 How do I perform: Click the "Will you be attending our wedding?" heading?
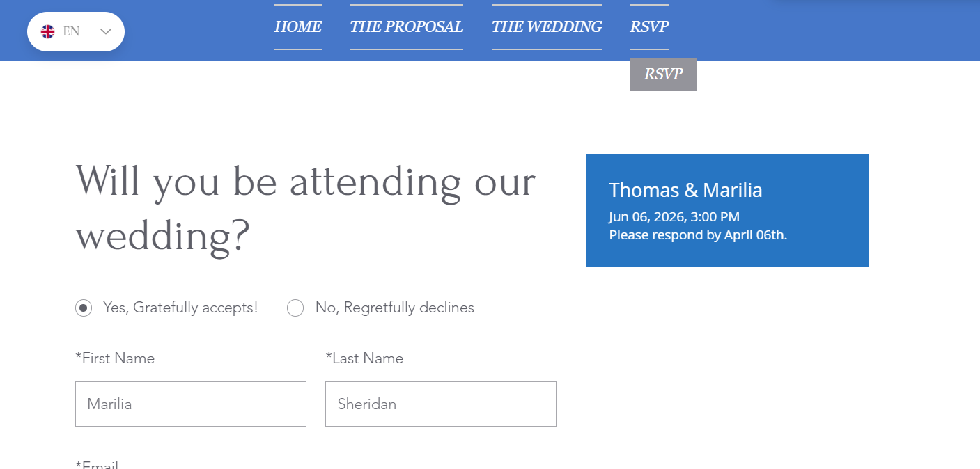[x=305, y=208]
